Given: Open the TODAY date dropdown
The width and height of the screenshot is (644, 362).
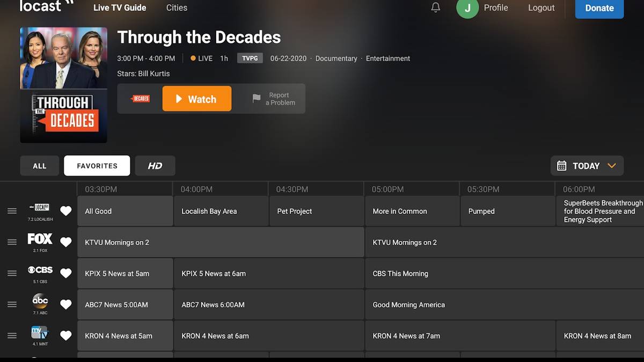Looking at the screenshot, I should click(587, 166).
